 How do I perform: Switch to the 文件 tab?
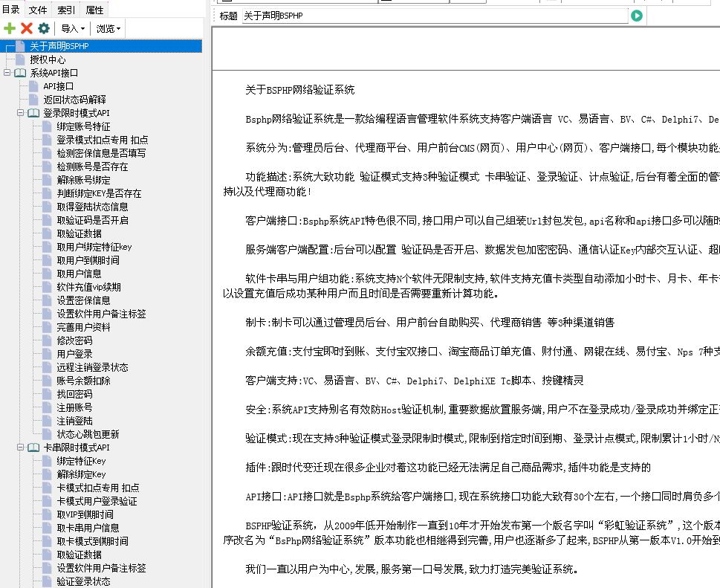pyautogui.click(x=38, y=10)
